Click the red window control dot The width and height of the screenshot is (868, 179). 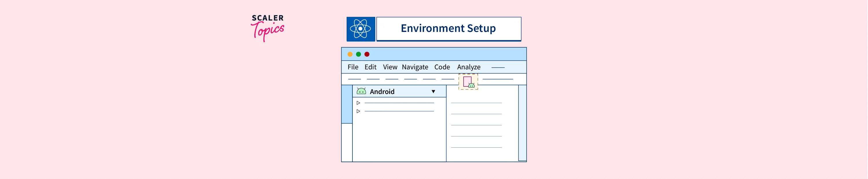click(x=367, y=54)
